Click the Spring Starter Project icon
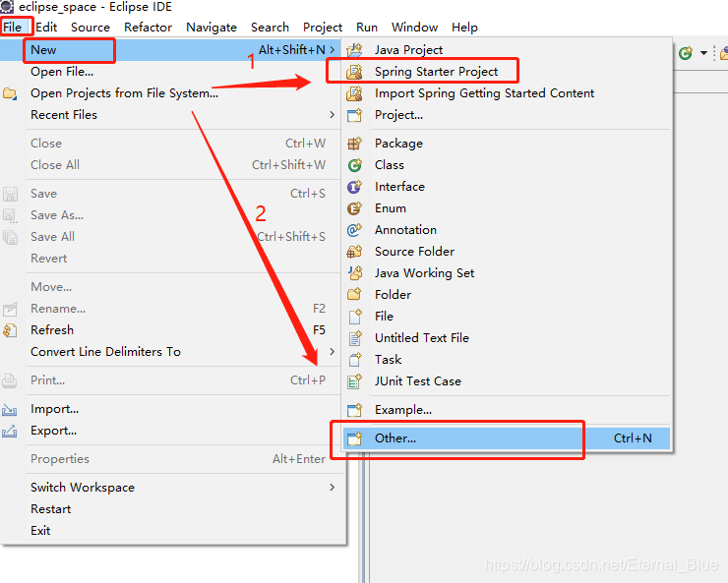Viewport: 728px width, 583px height. (x=355, y=72)
